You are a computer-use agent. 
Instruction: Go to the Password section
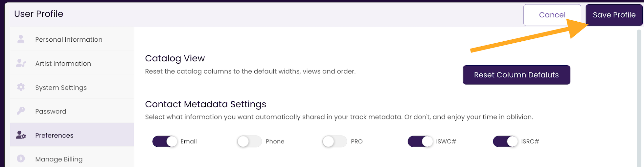[x=72, y=111]
